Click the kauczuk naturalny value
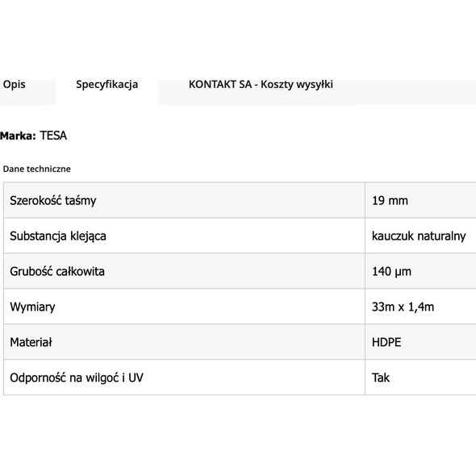 click(x=420, y=236)
